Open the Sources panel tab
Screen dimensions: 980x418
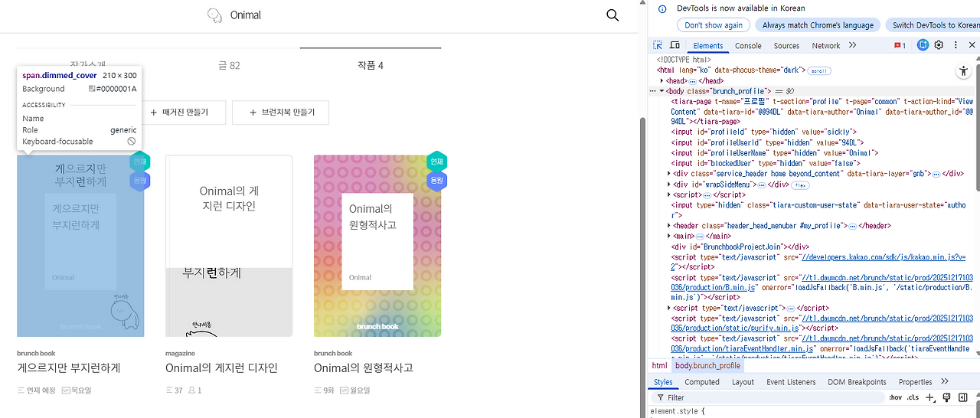coord(786,46)
